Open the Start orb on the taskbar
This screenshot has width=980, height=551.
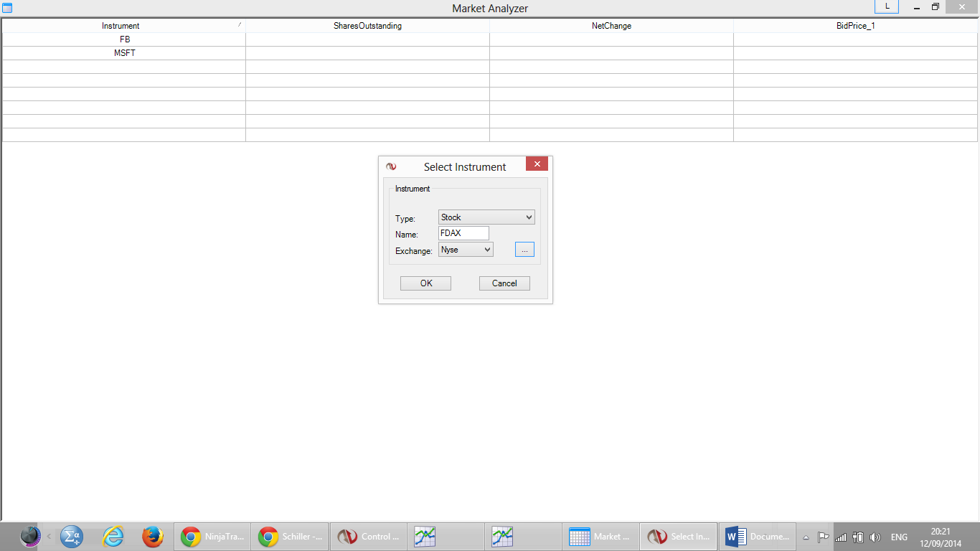(30, 536)
